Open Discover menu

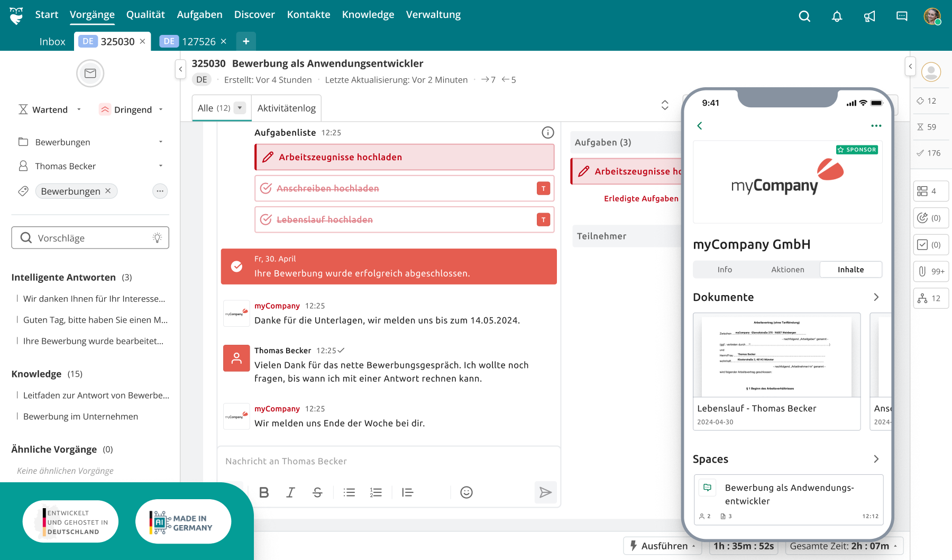click(254, 15)
